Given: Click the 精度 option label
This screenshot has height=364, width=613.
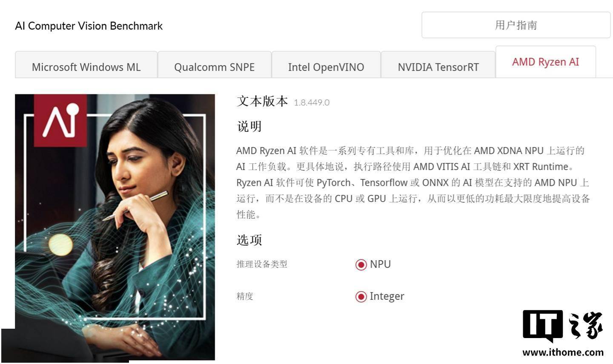Looking at the screenshot, I should click(245, 296).
